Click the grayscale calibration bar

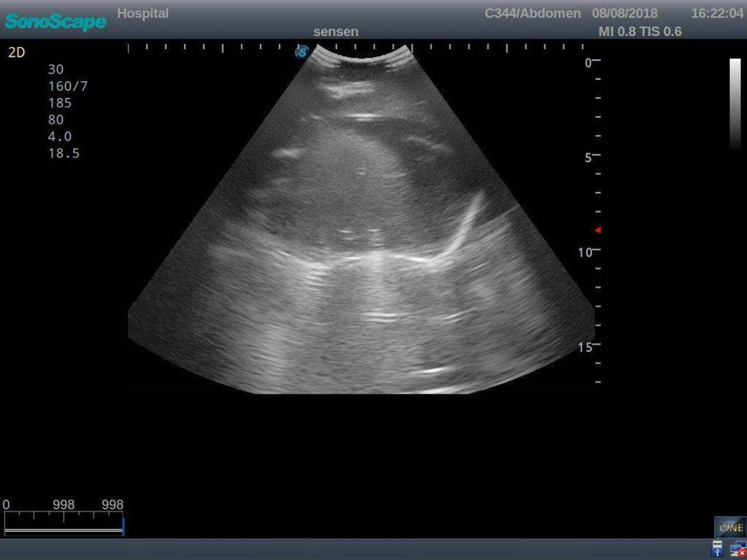734,105
